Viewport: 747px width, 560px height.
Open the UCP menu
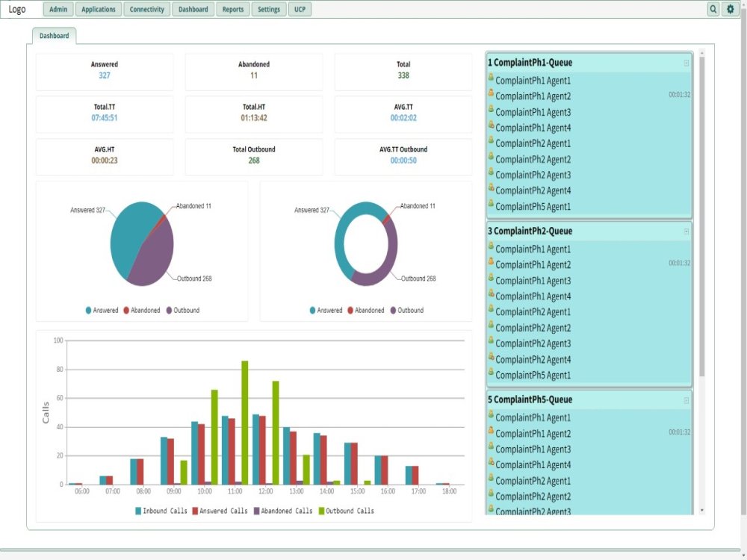(300, 9)
